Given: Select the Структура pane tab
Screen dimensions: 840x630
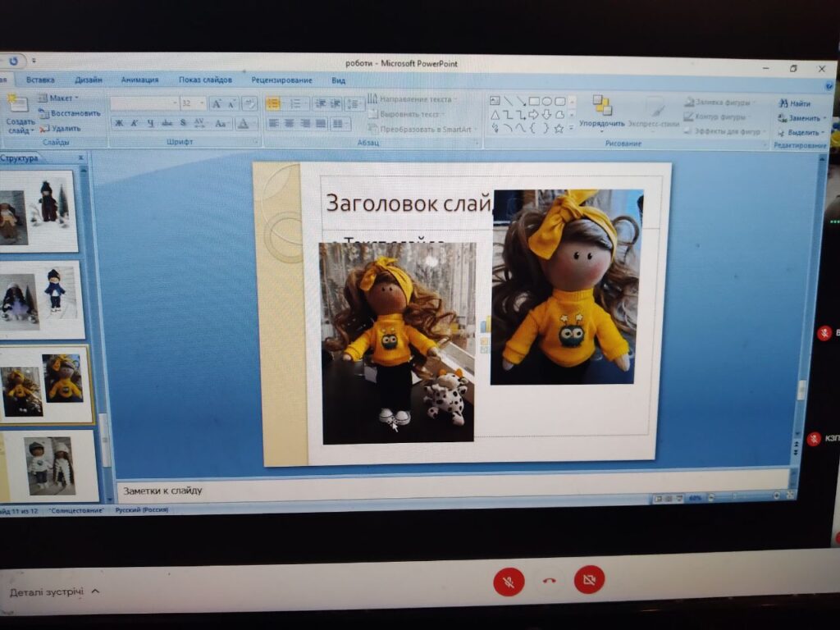Looking at the screenshot, I should [x=20, y=158].
